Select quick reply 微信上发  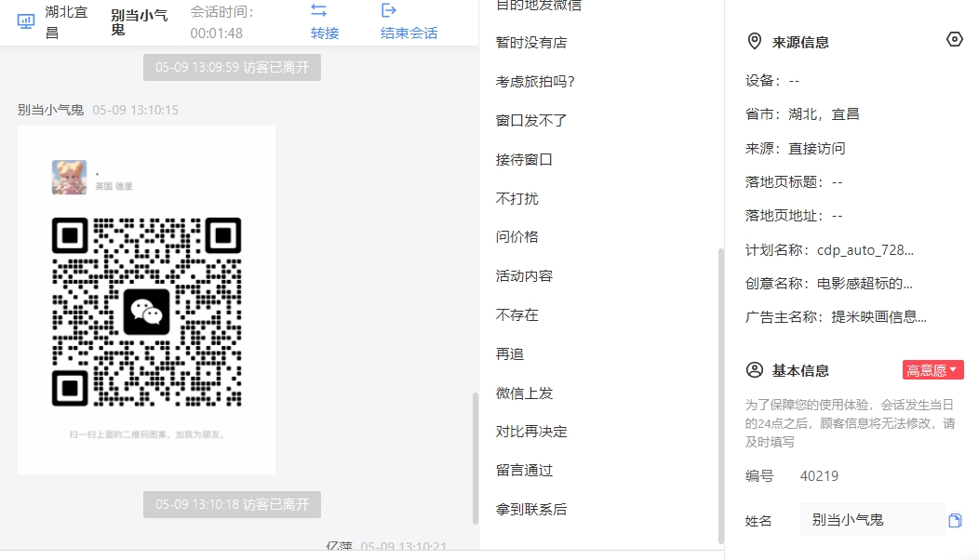point(524,393)
